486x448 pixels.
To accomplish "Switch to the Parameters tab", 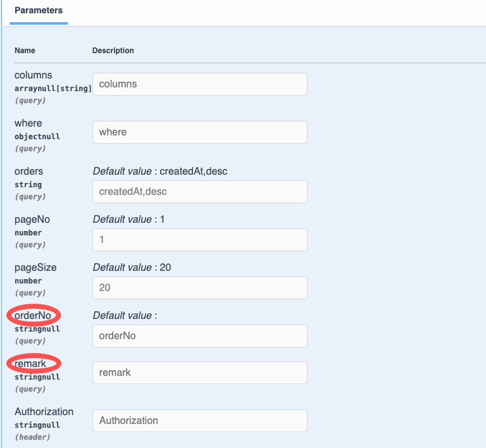I will tap(38, 11).
